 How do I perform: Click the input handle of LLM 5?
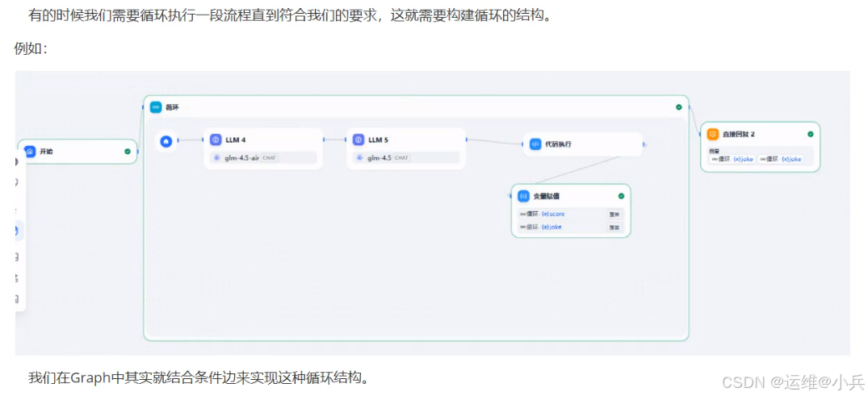pos(346,140)
